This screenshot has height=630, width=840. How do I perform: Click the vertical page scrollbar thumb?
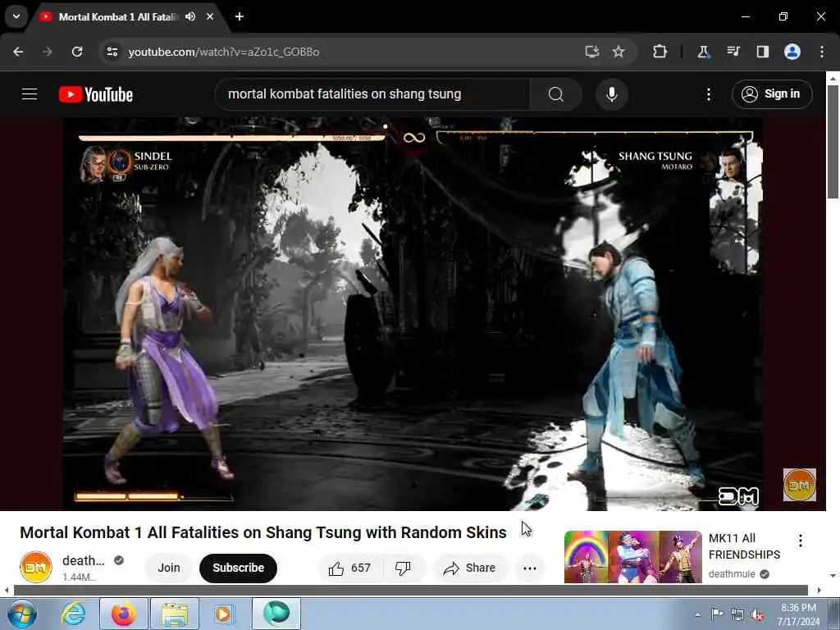833,142
